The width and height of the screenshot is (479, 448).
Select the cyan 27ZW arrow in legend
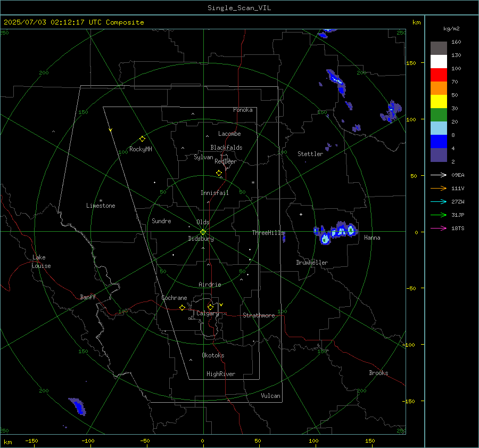439,201
